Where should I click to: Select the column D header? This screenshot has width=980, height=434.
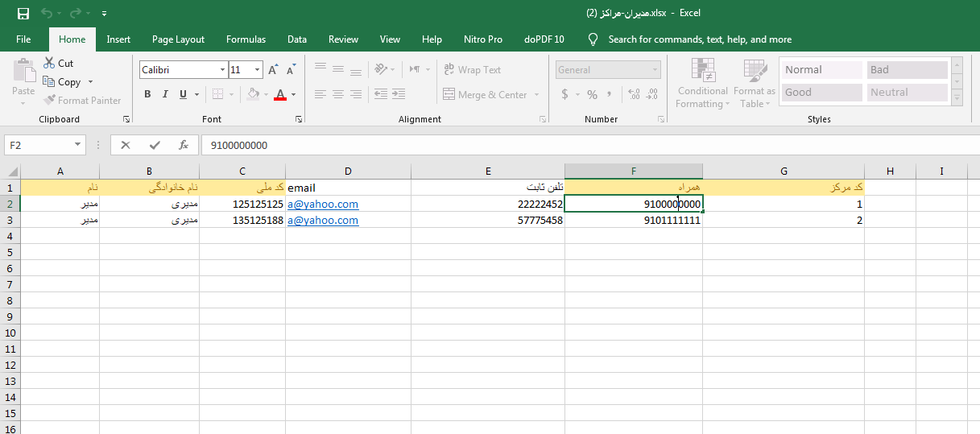(348, 172)
